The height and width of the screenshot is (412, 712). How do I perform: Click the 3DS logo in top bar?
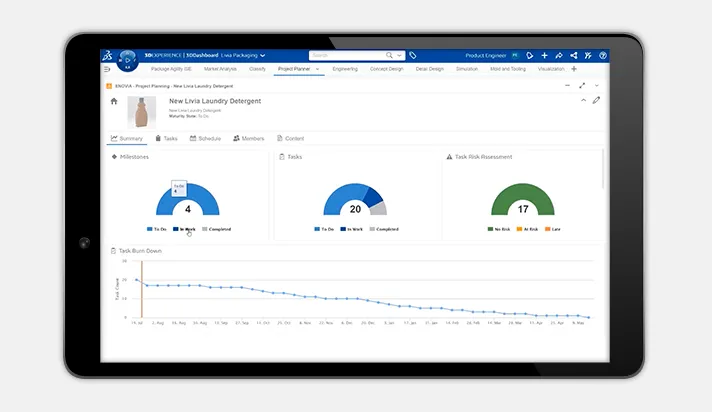(107, 55)
